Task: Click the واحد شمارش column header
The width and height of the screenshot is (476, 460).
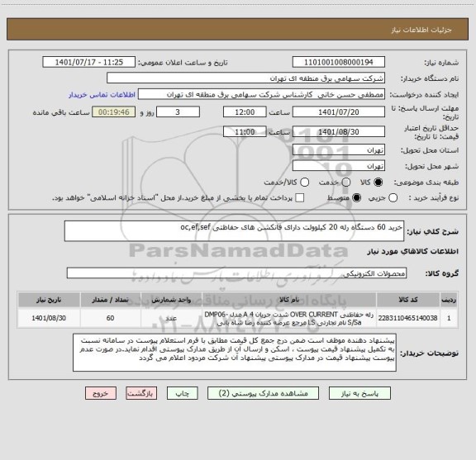Action: (x=171, y=300)
